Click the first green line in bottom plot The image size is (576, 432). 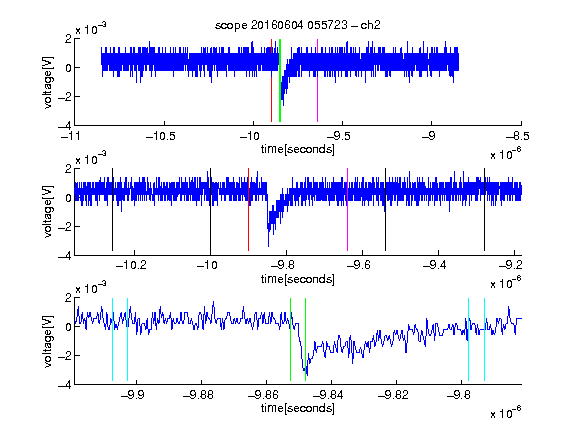291,339
